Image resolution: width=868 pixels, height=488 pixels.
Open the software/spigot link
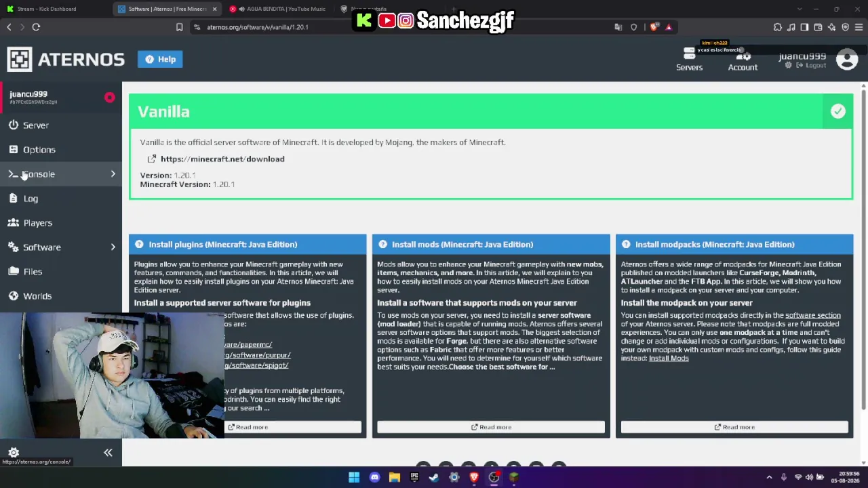[256, 365]
